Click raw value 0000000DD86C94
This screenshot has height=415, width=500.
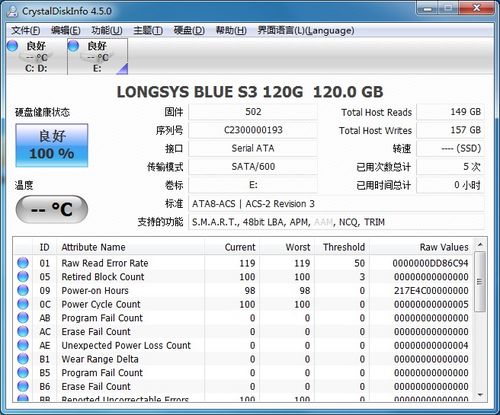click(430, 263)
